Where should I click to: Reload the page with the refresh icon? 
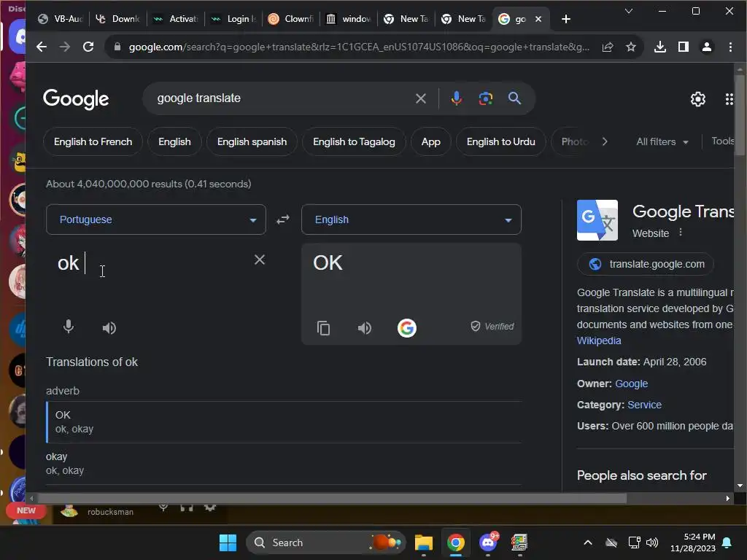pyautogui.click(x=88, y=47)
